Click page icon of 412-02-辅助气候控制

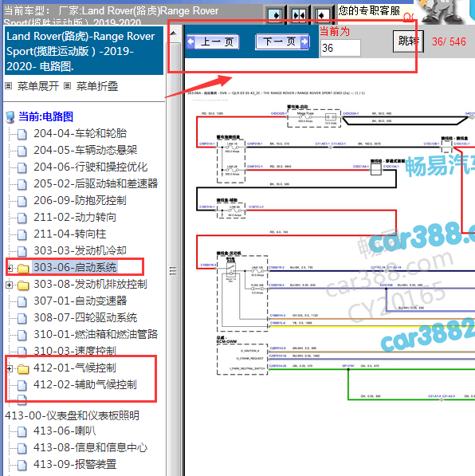pos(22,386)
